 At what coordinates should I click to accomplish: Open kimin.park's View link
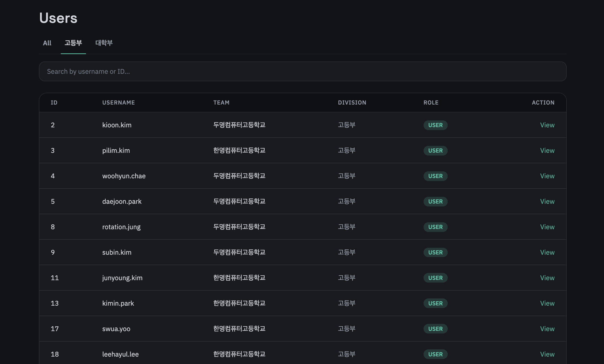point(547,304)
